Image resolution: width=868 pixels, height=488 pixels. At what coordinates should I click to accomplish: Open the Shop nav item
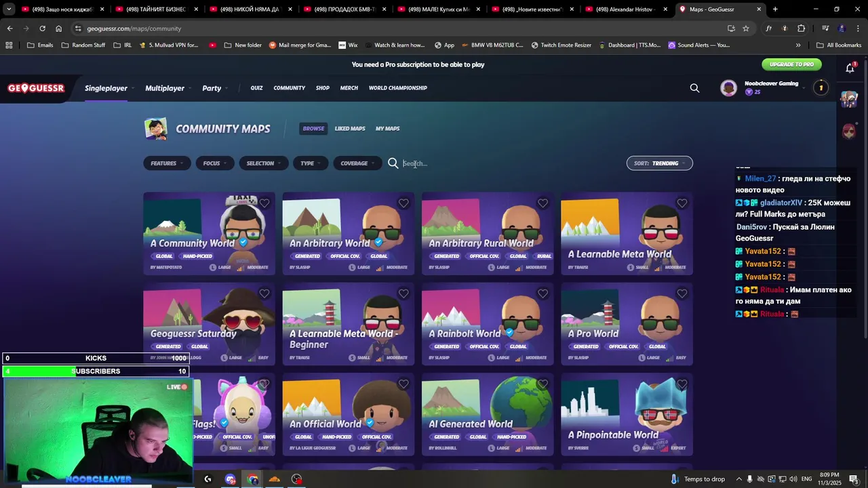(x=323, y=88)
